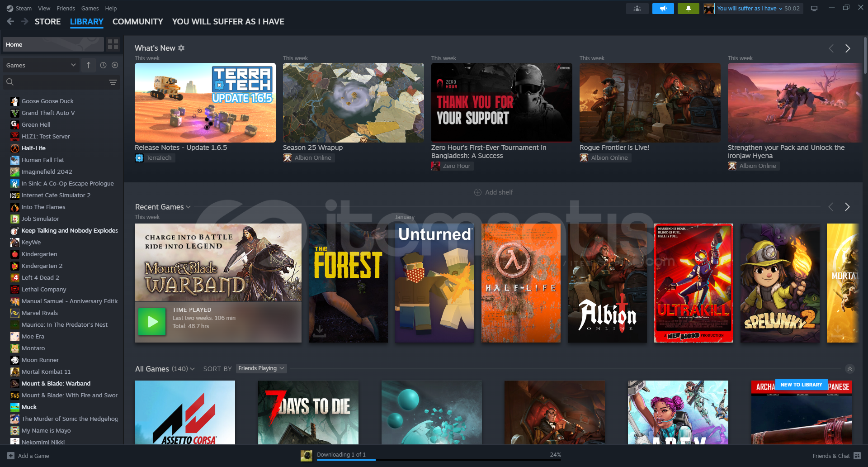The width and height of the screenshot is (868, 467).
Task: Click the sidebar search input field
Action: point(61,82)
